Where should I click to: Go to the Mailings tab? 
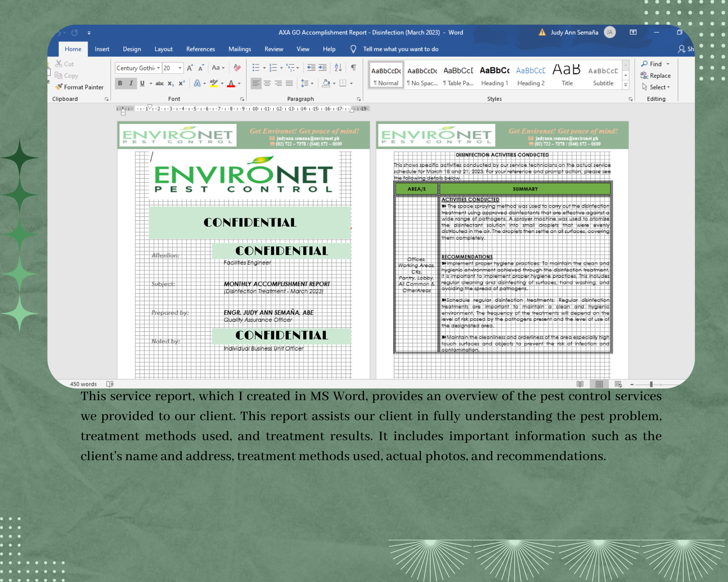point(240,49)
